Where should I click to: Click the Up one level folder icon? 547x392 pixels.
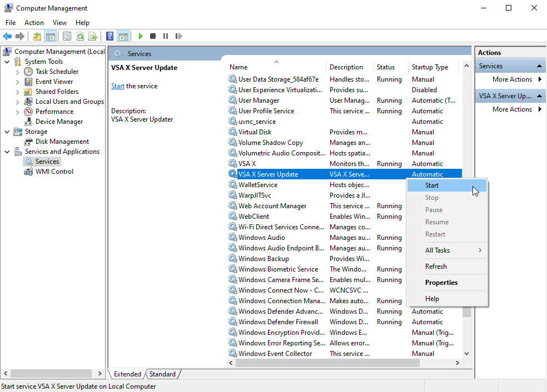[x=37, y=36]
